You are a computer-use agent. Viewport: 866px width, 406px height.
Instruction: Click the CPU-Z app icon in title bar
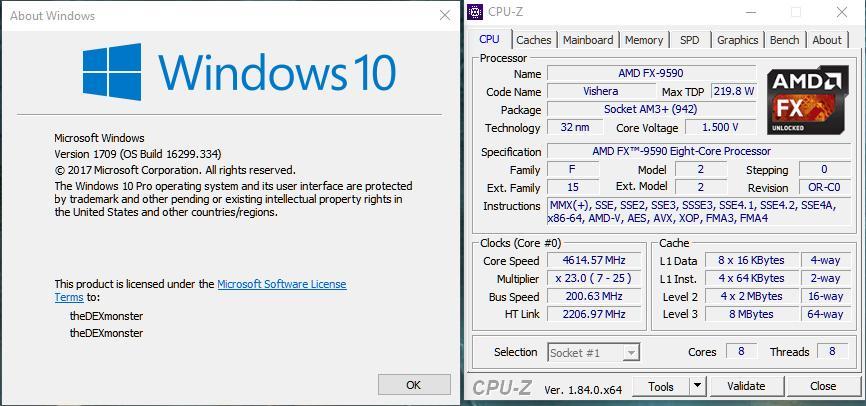[x=475, y=11]
